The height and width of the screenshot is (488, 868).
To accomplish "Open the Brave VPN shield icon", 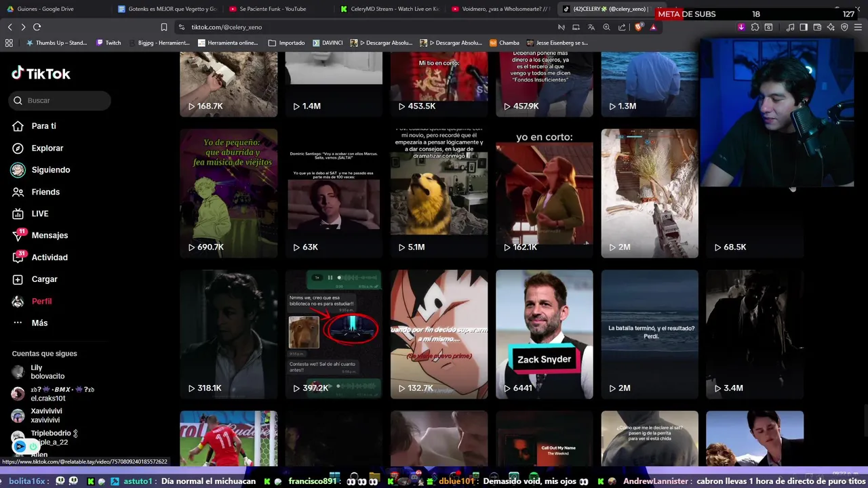I will click(844, 27).
